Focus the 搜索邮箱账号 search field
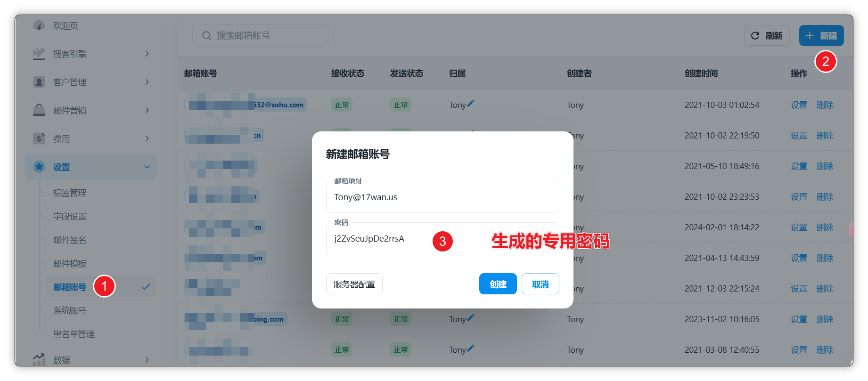The image size is (868, 381). 260,36
